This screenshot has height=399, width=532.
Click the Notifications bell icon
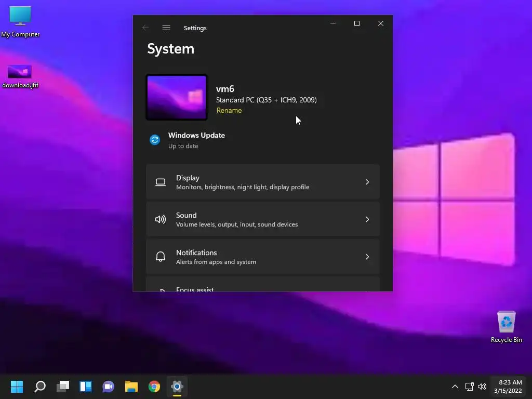coord(161,257)
